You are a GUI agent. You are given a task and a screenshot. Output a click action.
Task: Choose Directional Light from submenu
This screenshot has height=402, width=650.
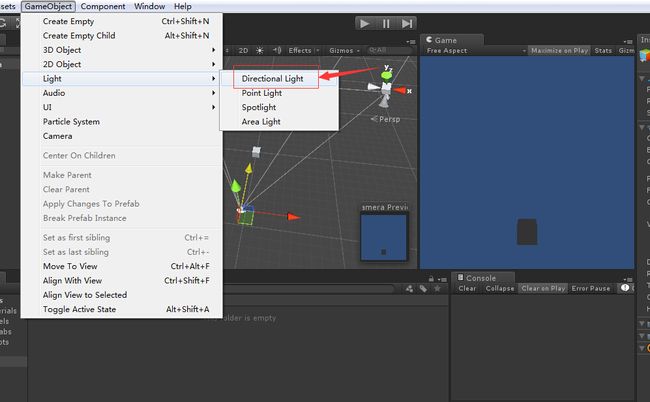[x=279, y=78]
